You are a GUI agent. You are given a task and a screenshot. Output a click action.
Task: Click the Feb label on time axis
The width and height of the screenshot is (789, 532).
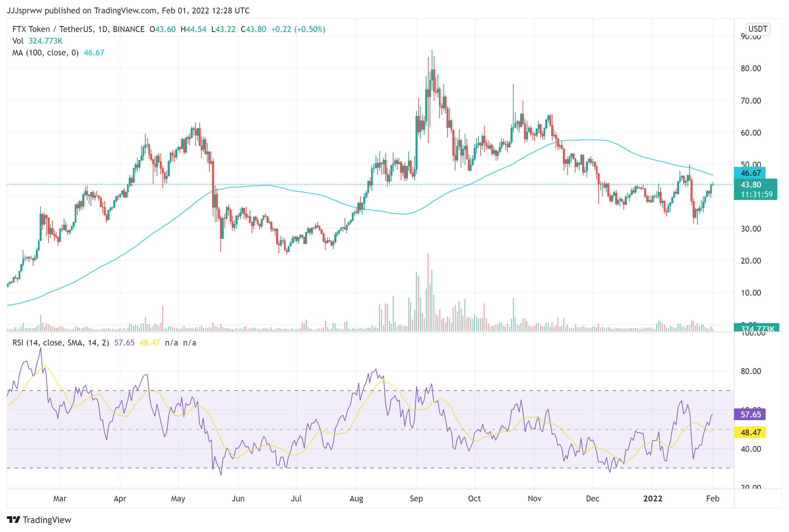click(x=713, y=499)
